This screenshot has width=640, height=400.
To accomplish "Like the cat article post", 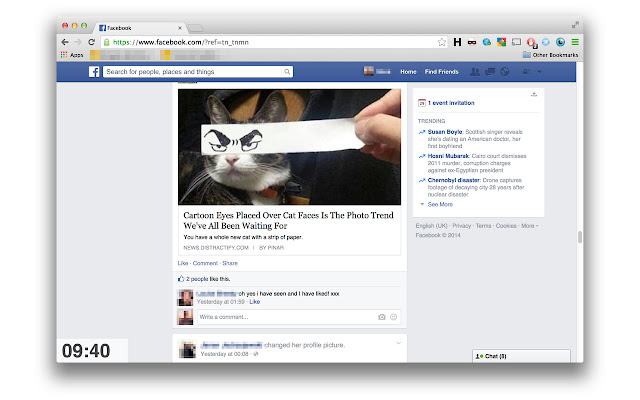I will coord(183,262).
